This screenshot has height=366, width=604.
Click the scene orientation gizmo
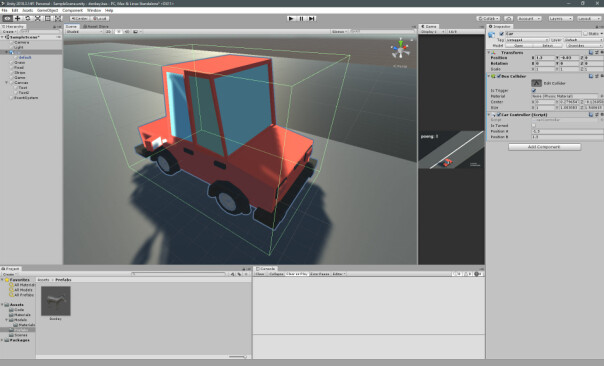[x=400, y=49]
